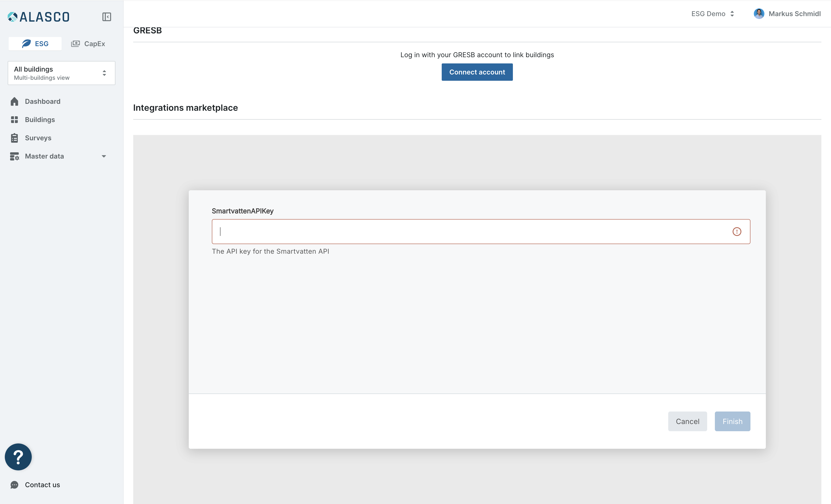Focus the SmartvattenAPIKey input field
This screenshot has height=504, width=831.
coord(481,231)
